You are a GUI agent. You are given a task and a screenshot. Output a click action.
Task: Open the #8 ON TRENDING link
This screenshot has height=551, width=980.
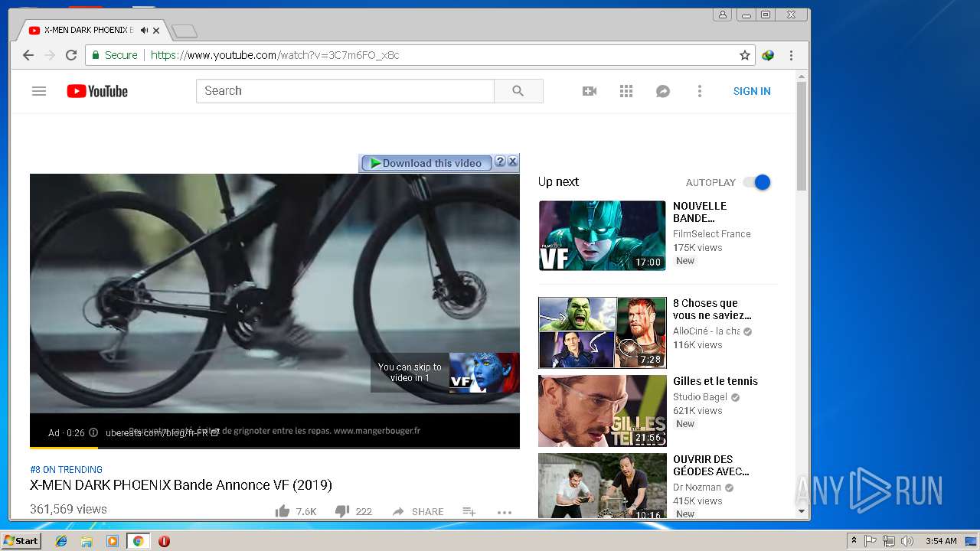(x=66, y=469)
